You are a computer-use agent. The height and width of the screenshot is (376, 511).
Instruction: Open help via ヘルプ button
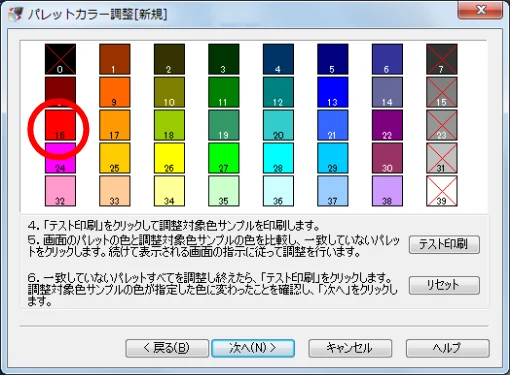[x=447, y=348]
